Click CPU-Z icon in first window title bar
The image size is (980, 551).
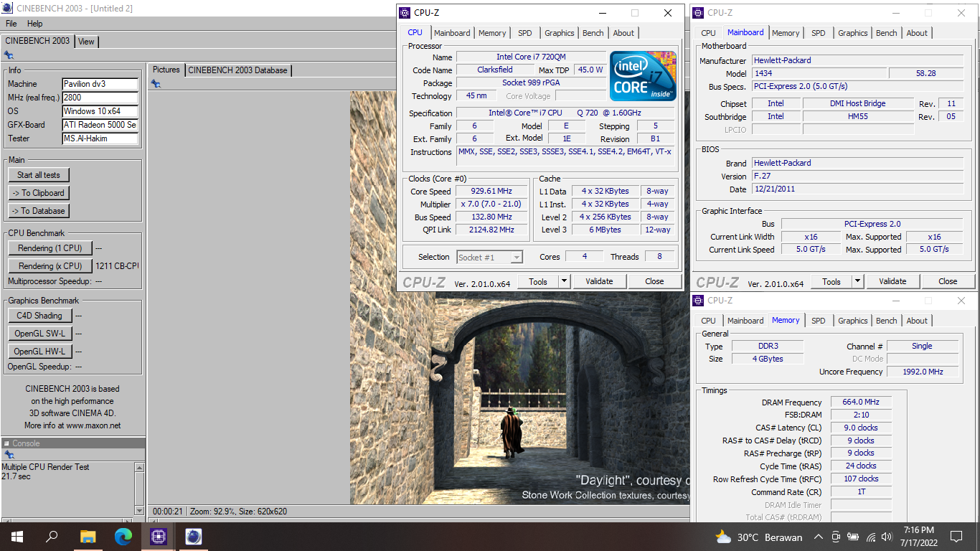(405, 13)
